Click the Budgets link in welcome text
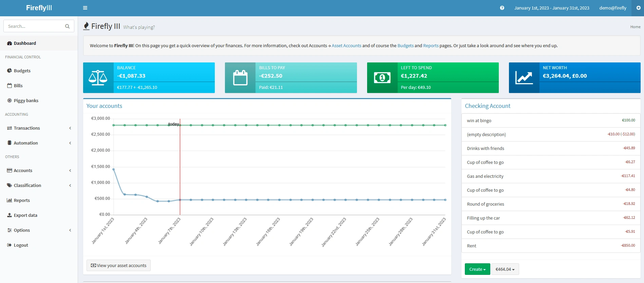Screen dimensions: 644x283 click(x=405, y=45)
